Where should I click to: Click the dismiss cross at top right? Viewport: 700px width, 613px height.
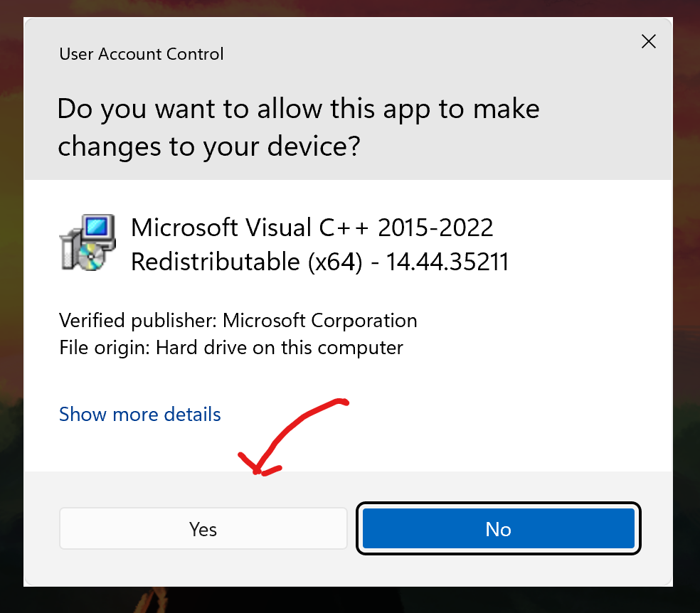[x=648, y=41]
